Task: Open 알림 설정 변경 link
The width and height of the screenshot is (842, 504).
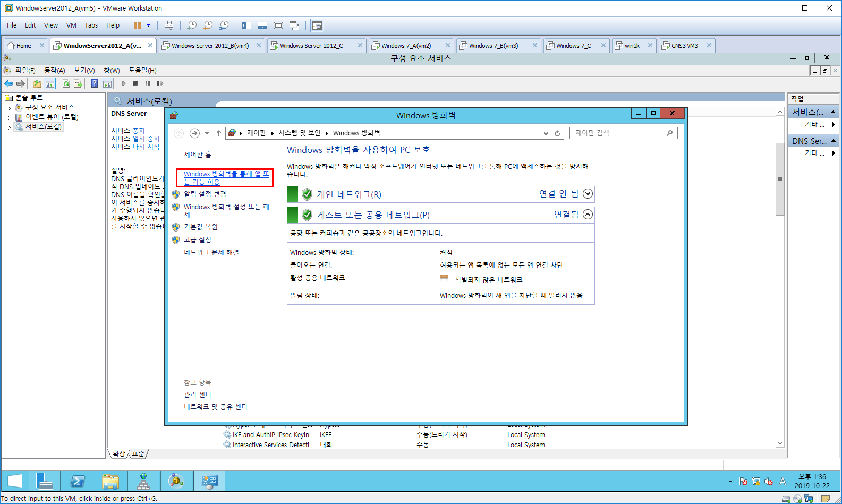Action: [x=205, y=194]
